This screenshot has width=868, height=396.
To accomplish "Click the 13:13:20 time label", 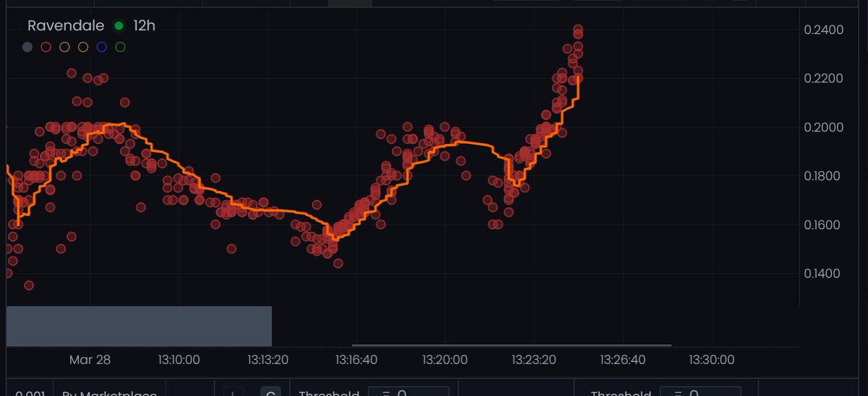I will (x=269, y=359).
